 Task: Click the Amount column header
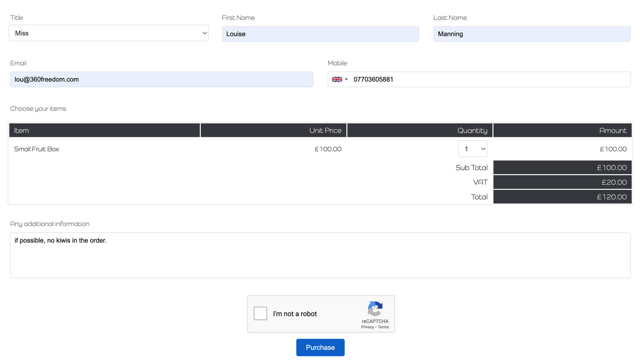[562, 130]
